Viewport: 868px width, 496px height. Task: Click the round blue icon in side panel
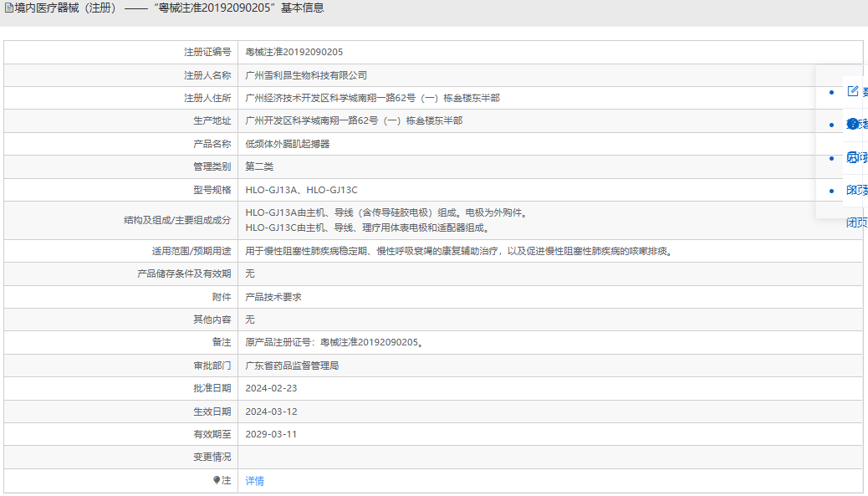[852, 124]
